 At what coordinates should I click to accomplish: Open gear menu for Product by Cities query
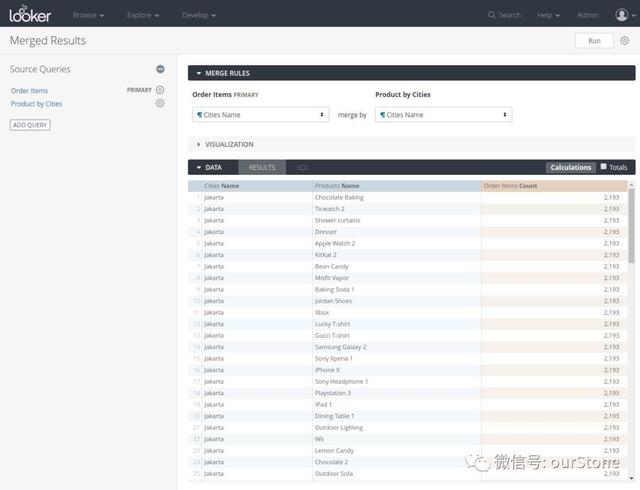click(x=160, y=103)
